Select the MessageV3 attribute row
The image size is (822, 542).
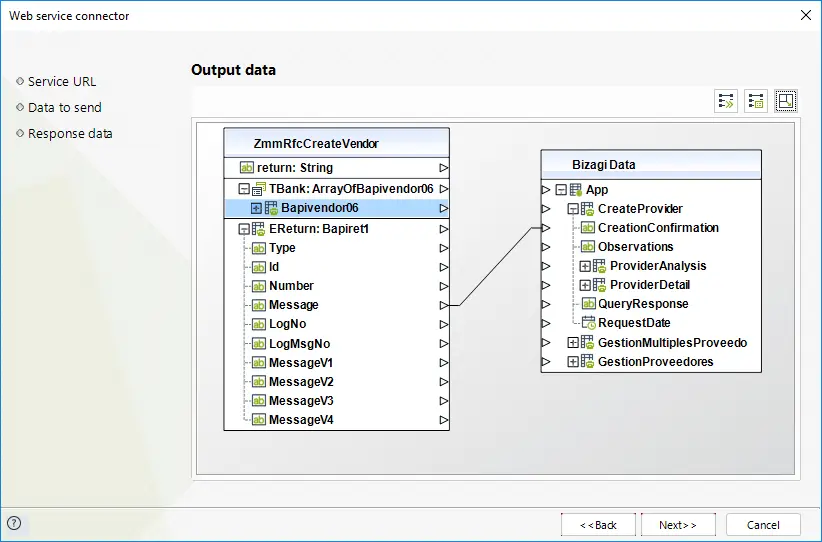coord(337,401)
